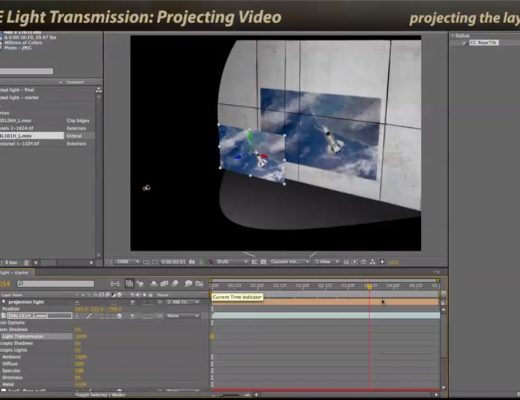520x400 pixels.
Task: Switch to the light - starter timeline tab
Action: pyautogui.click(x=16, y=273)
